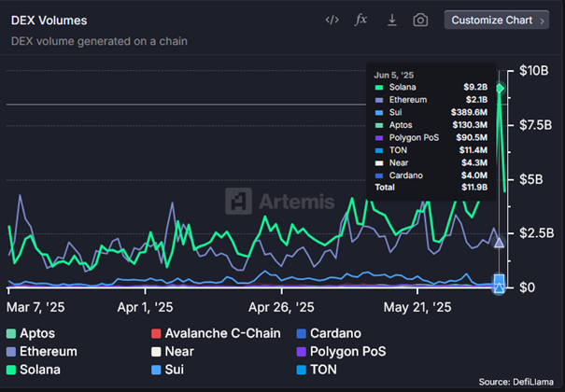Toggle the Near legend series
565x392 pixels.
coord(173,351)
